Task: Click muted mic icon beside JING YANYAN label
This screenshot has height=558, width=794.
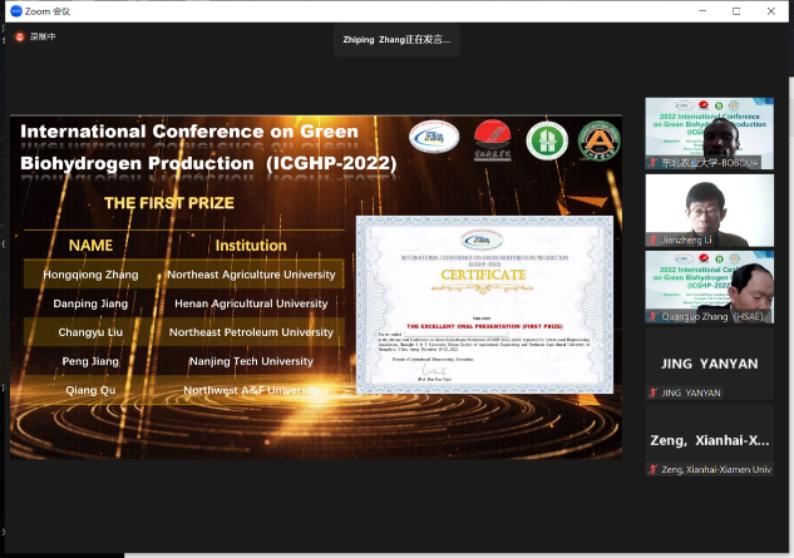Action: tap(653, 393)
